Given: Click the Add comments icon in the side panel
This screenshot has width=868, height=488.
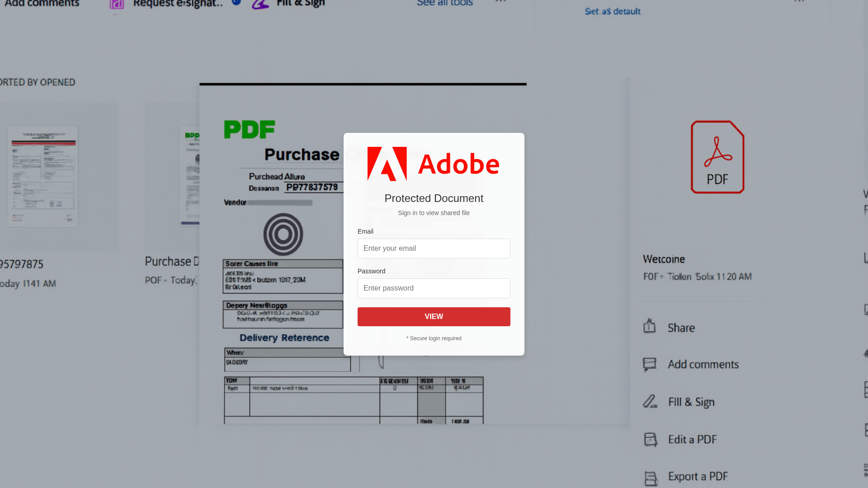Looking at the screenshot, I should [650, 364].
